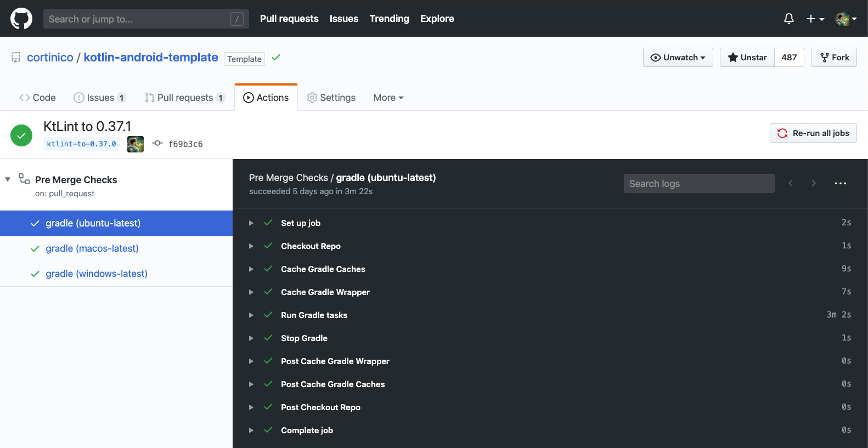
Task: Fork the repository
Action: point(834,57)
